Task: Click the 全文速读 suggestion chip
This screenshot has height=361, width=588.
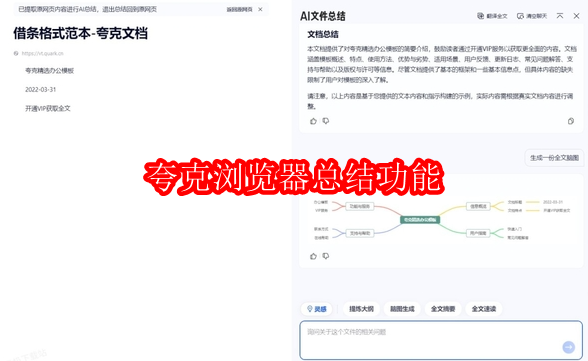Action: [x=484, y=309]
